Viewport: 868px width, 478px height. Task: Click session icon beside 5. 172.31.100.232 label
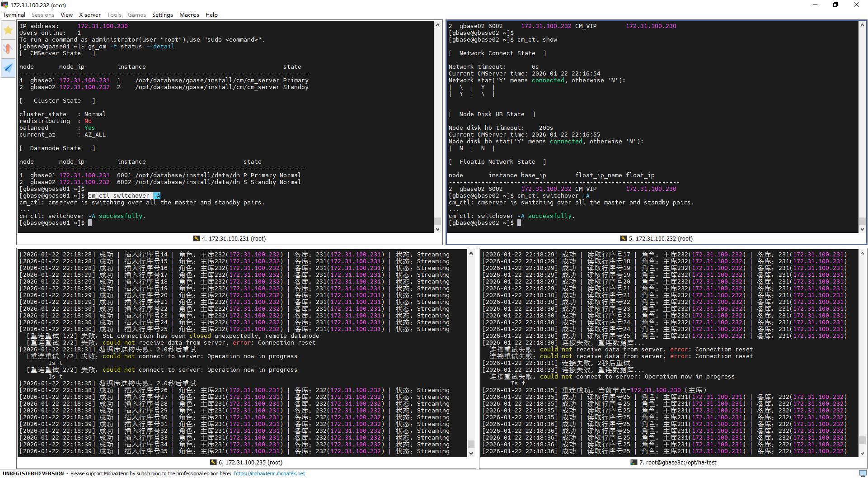point(623,238)
